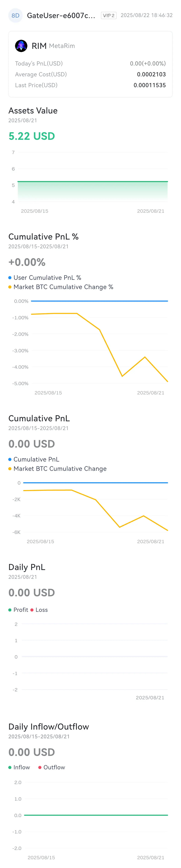Click the Last Price(USD) value 0.00011535
The height and width of the screenshot is (868, 181).
pos(150,85)
